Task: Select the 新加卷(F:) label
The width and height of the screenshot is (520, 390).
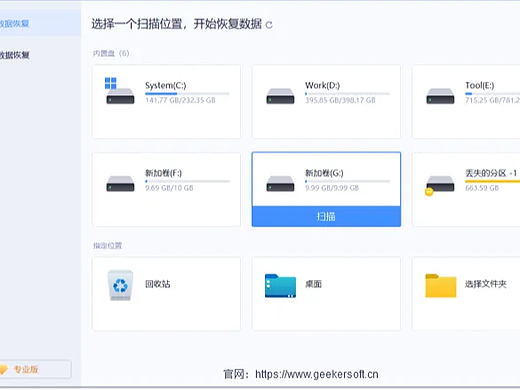Action: (163, 173)
